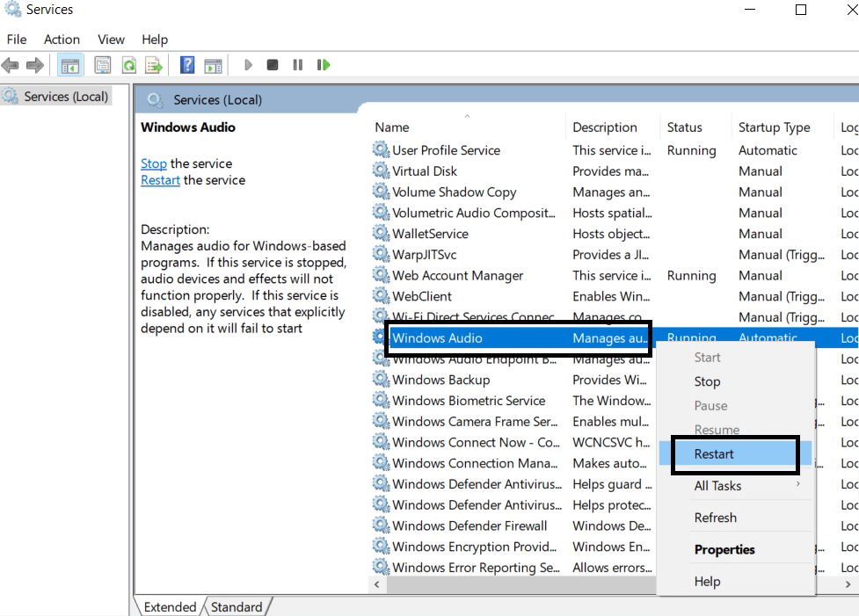
Task: Sort by the Description column header
Action: (x=612, y=127)
